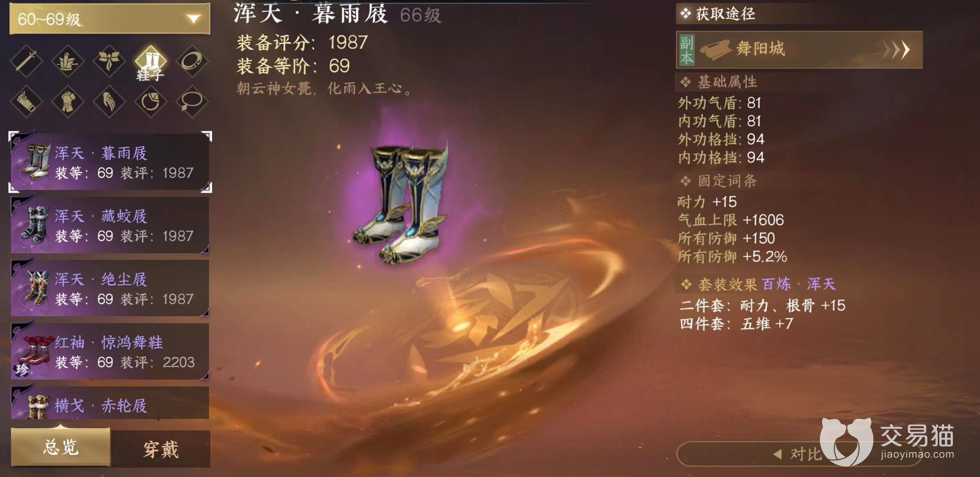
Task: Expand the 舞阳城 dungeon source arrow
Action: 897,49
